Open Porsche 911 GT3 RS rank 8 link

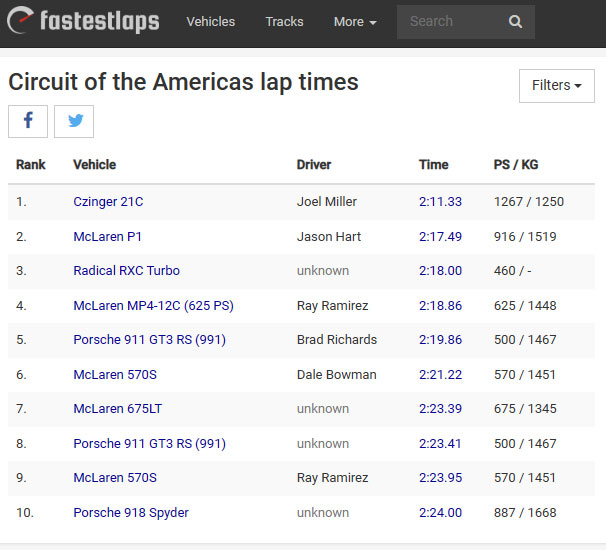[x=150, y=443]
